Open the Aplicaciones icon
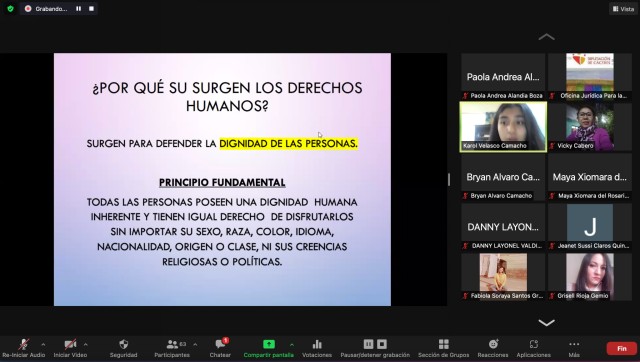 coord(533,344)
